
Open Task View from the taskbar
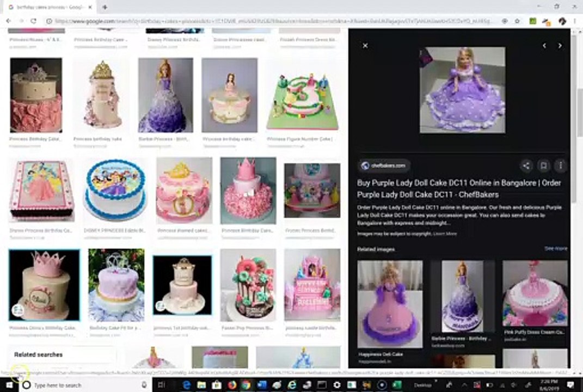tap(161, 385)
